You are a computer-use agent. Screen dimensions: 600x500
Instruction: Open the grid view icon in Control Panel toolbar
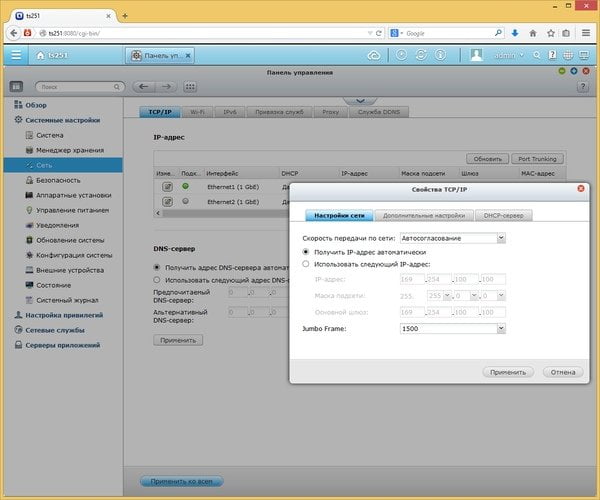(190, 87)
